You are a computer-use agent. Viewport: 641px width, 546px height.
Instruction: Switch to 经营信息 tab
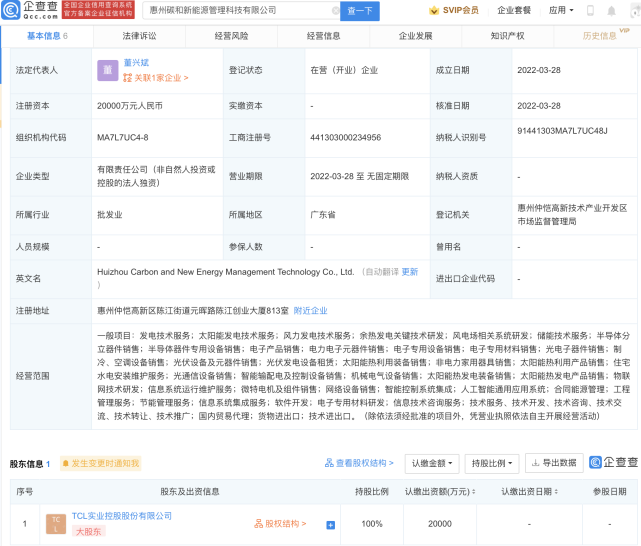pos(323,36)
